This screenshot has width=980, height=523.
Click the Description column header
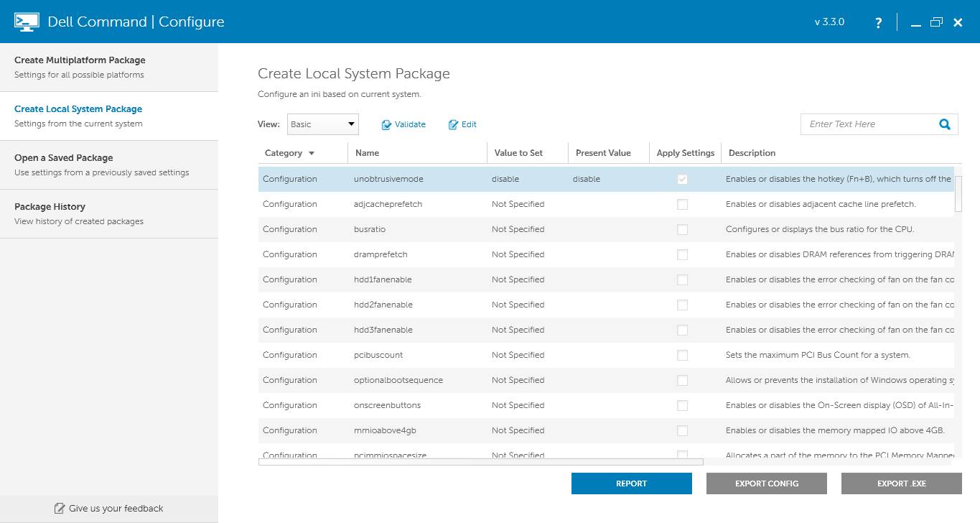pyautogui.click(x=752, y=153)
